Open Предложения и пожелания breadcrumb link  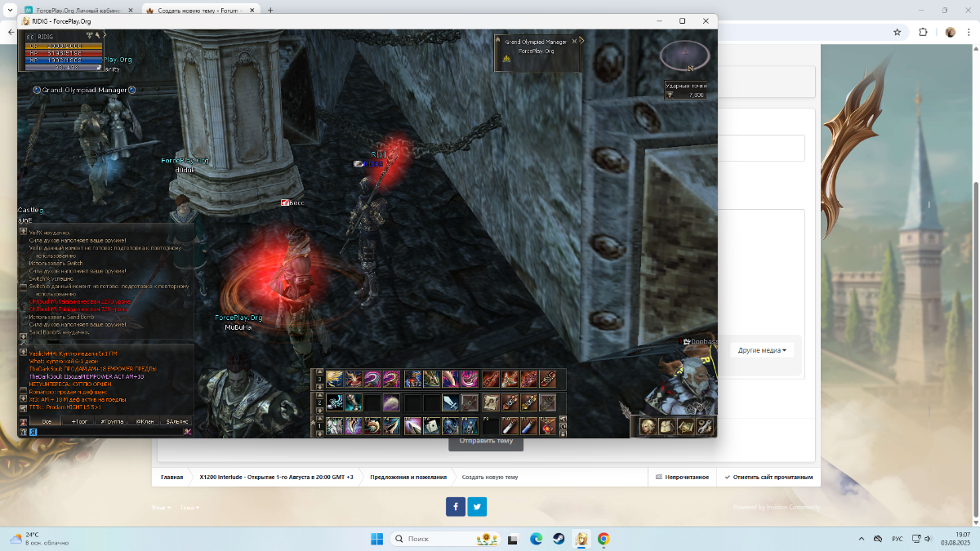(x=408, y=477)
